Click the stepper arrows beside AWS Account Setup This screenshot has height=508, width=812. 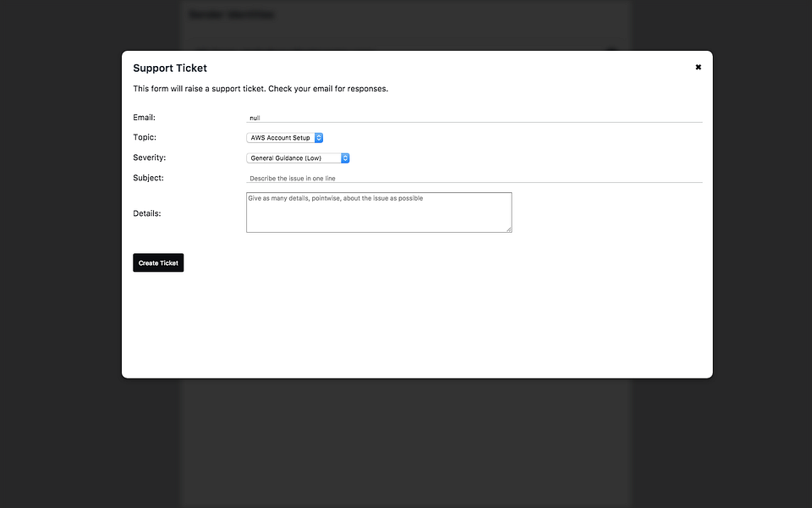coord(318,137)
